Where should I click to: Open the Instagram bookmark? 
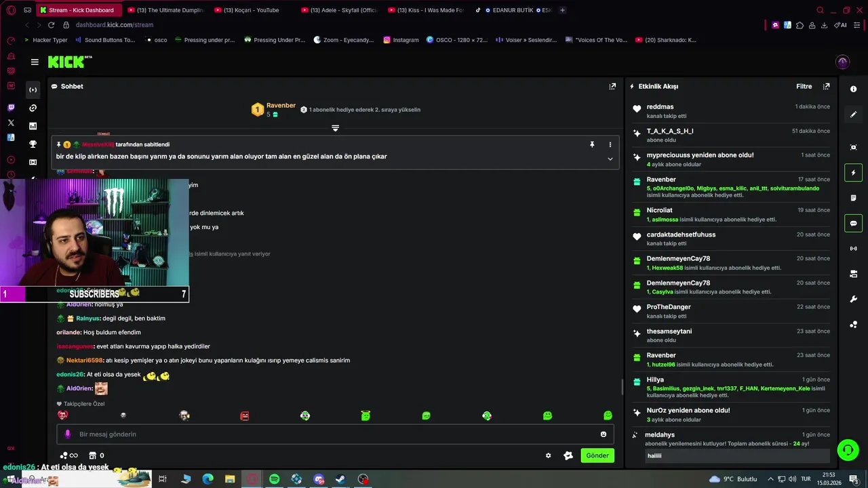(401, 40)
